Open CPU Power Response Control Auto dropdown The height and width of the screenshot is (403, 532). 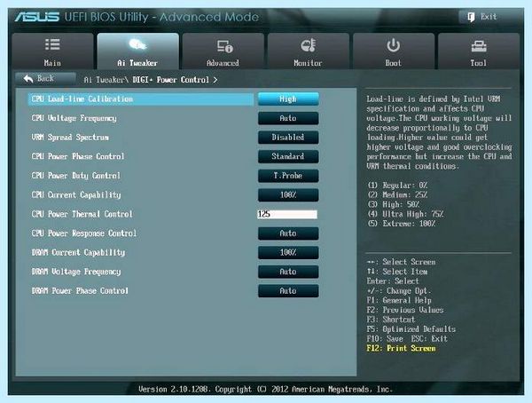[x=288, y=233]
